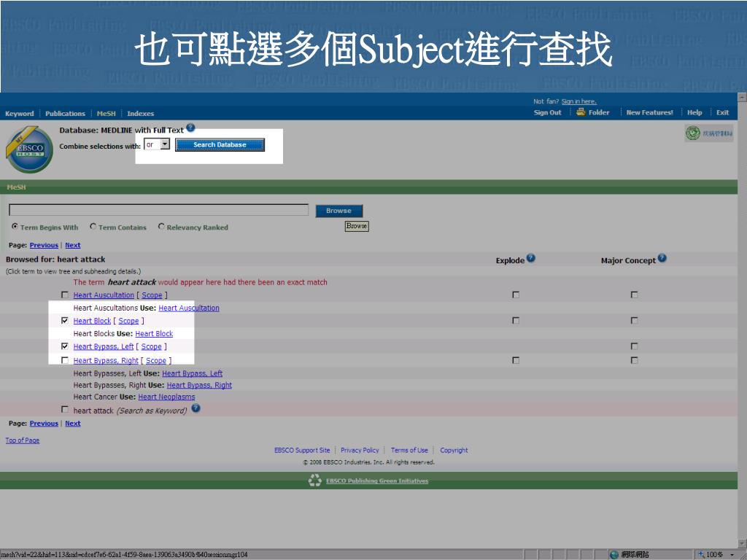
Task: Click the scrollbar up arrow
Action: click(742, 97)
